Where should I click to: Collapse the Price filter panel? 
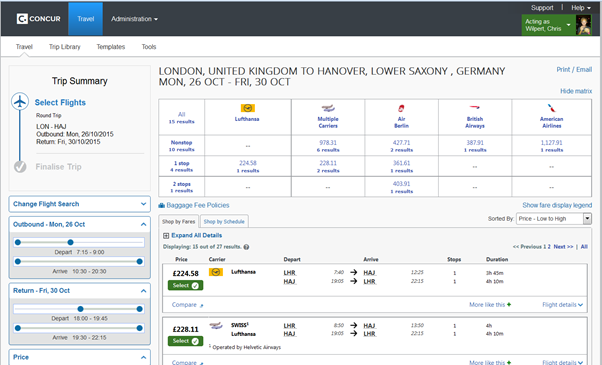click(x=144, y=357)
